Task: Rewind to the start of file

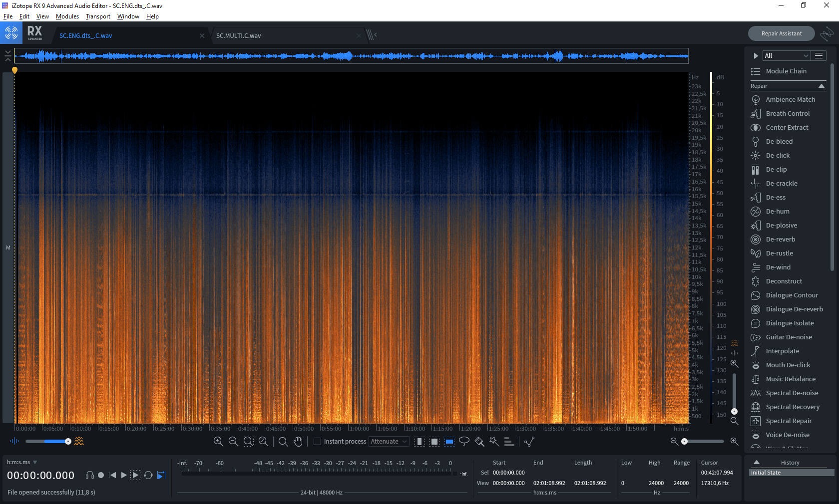Action: (112, 475)
